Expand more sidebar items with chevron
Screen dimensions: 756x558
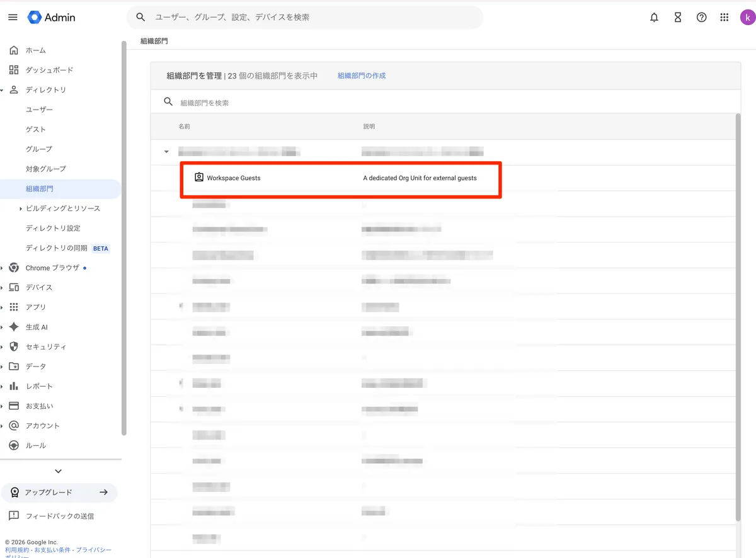[59, 471]
